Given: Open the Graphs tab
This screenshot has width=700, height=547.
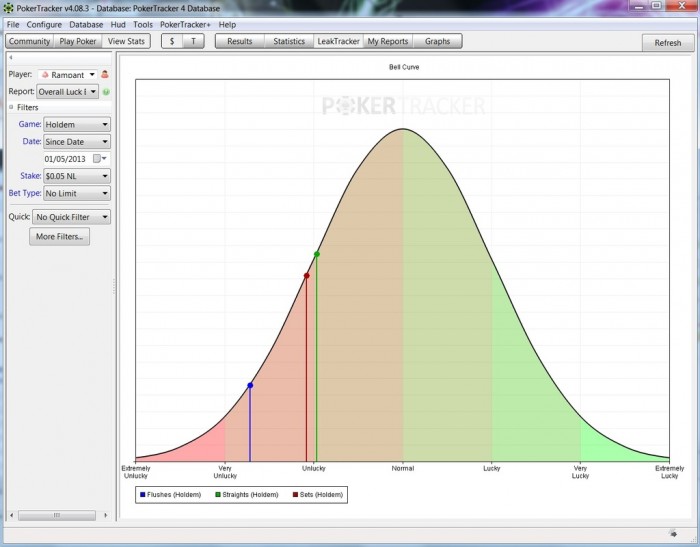Looking at the screenshot, I should point(437,41).
